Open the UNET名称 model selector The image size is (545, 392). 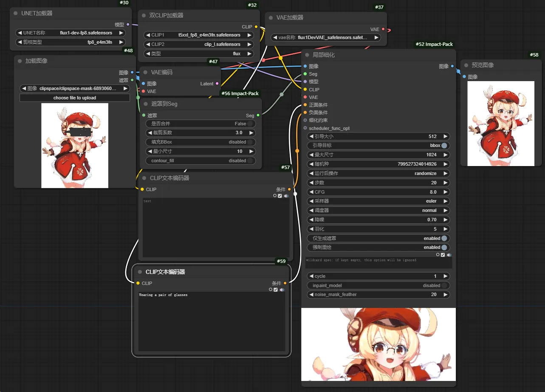(71, 33)
